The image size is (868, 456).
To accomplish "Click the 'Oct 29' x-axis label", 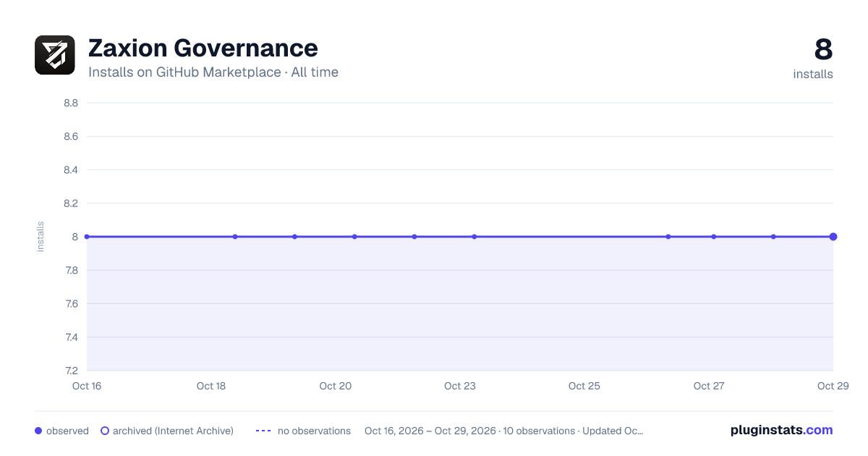I will coord(833,386).
